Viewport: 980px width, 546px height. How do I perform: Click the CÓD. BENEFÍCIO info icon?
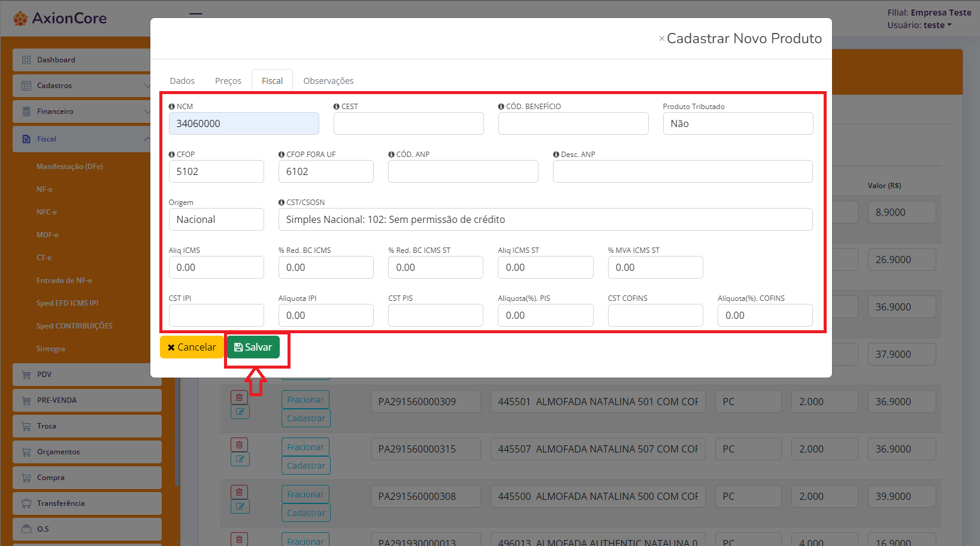coord(501,107)
